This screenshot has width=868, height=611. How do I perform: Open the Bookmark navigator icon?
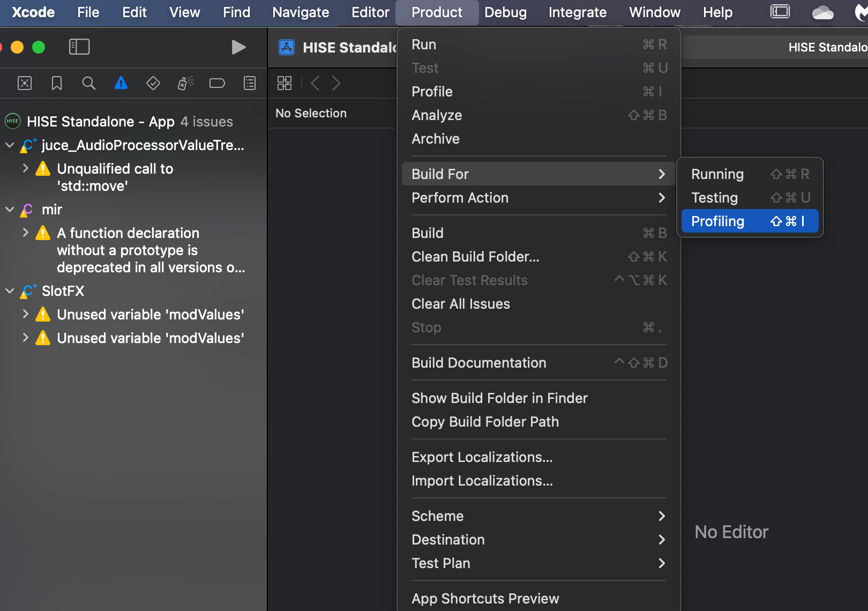coord(57,83)
